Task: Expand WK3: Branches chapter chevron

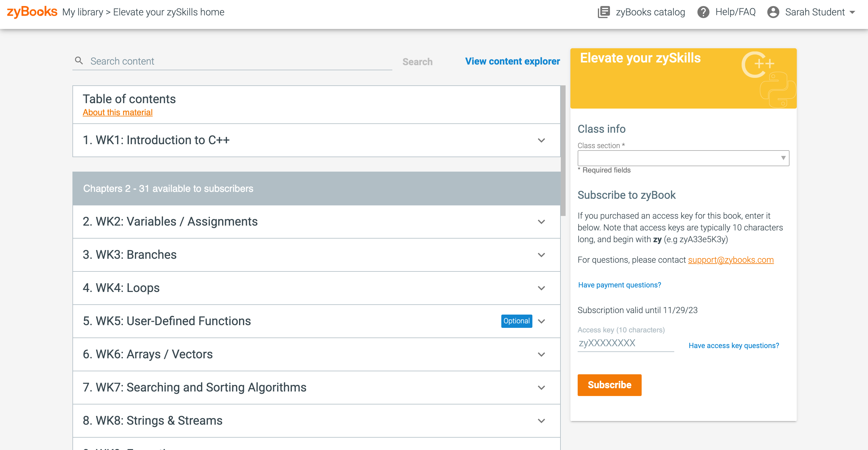Action: [x=541, y=255]
